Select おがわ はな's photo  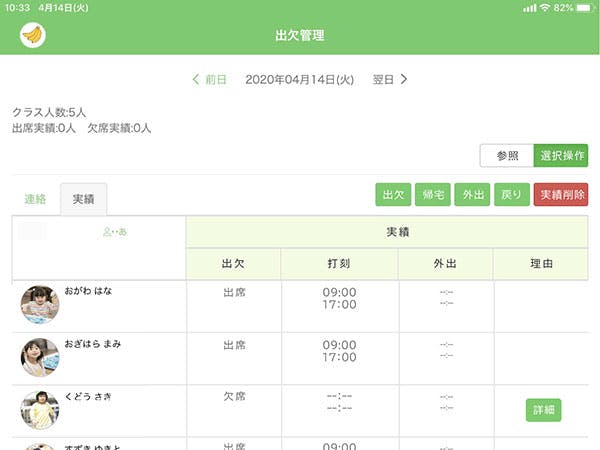click(40, 305)
